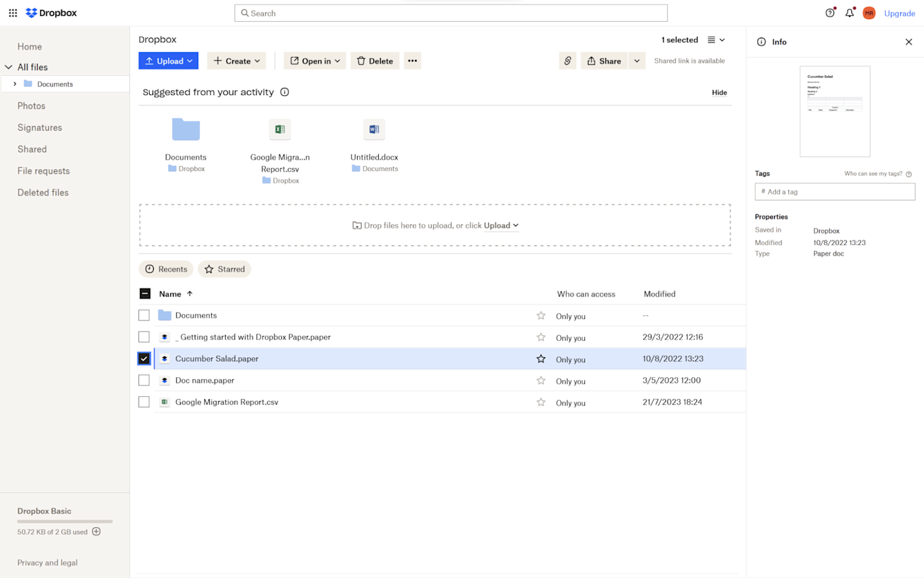Click the Who can see my tags? text
Viewport: 924px width, 578px height.
873,174
